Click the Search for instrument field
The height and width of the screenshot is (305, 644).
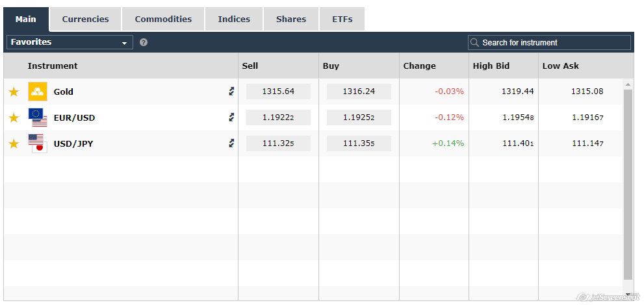[x=554, y=43]
